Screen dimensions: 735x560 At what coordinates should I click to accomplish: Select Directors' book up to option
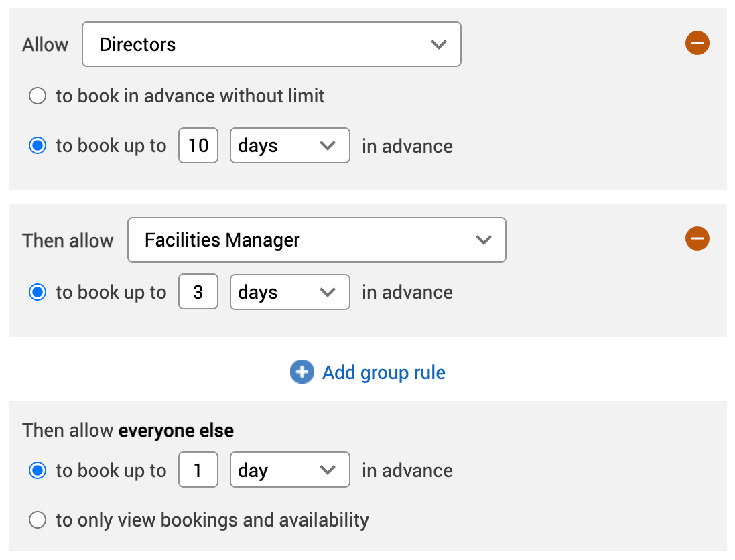coord(38,145)
